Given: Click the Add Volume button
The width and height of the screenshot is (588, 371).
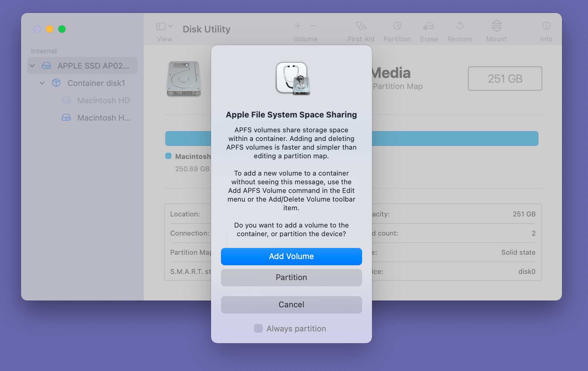Looking at the screenshot, I should 291,256.
